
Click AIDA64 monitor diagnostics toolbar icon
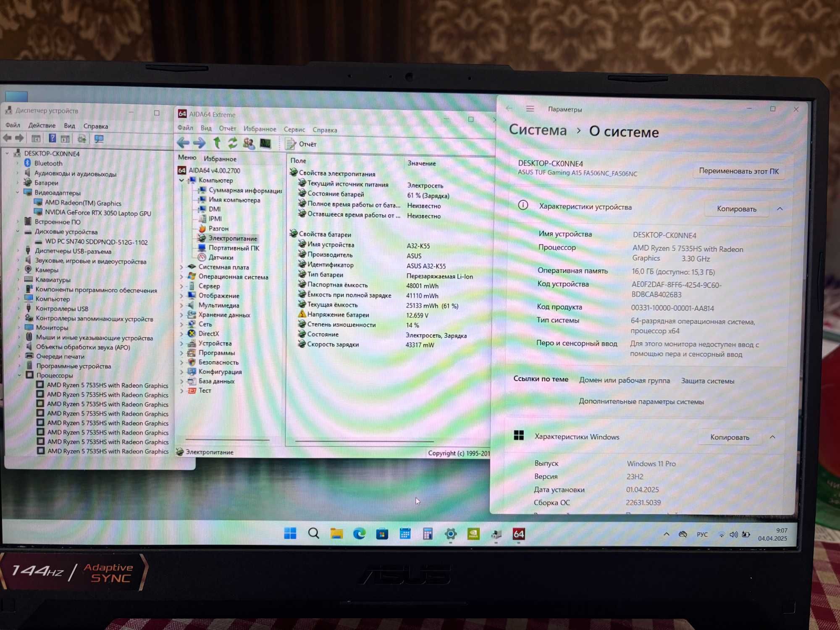tap(265, 144)
